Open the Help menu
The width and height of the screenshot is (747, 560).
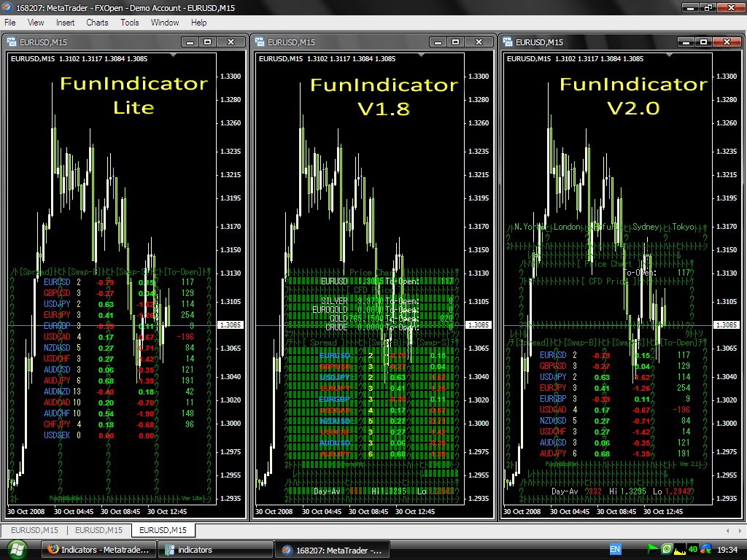point(198,23)
